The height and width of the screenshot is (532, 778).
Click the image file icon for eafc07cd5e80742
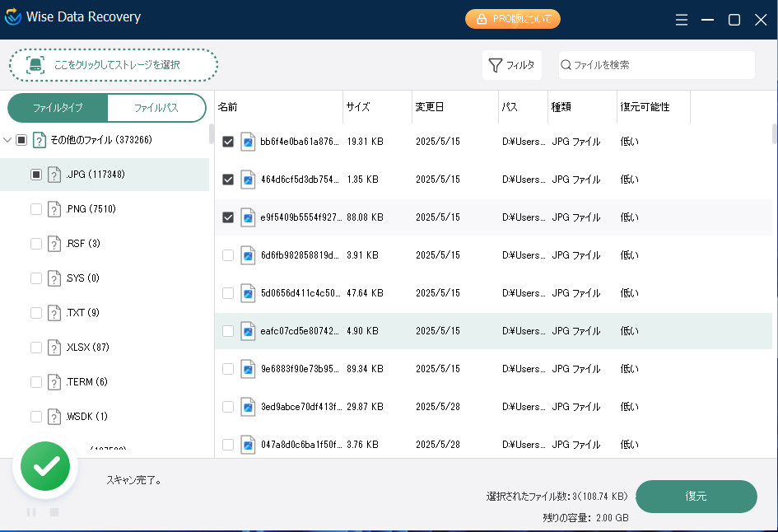(248, 331)
